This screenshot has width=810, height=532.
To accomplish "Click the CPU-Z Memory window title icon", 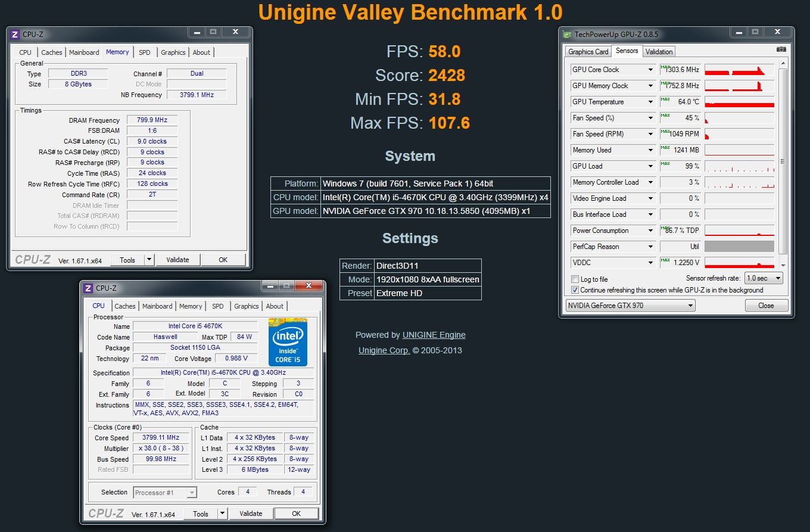I will tap(15, 35).
